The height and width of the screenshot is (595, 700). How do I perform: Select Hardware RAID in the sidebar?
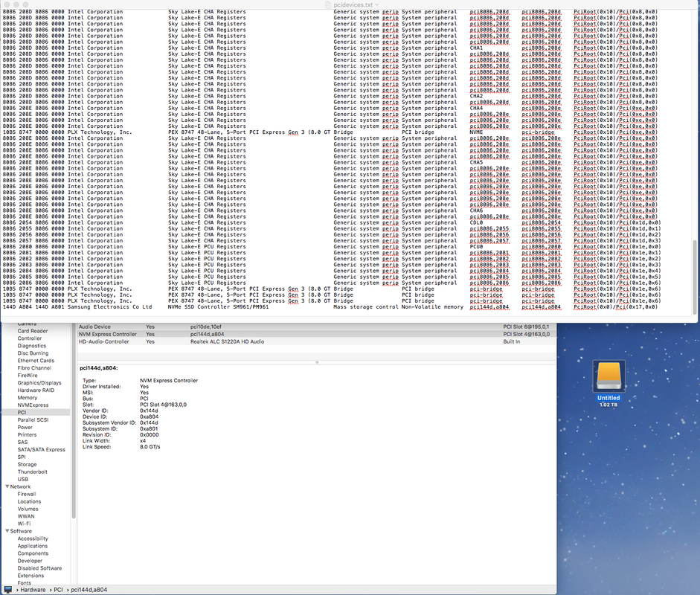[36, 390]
